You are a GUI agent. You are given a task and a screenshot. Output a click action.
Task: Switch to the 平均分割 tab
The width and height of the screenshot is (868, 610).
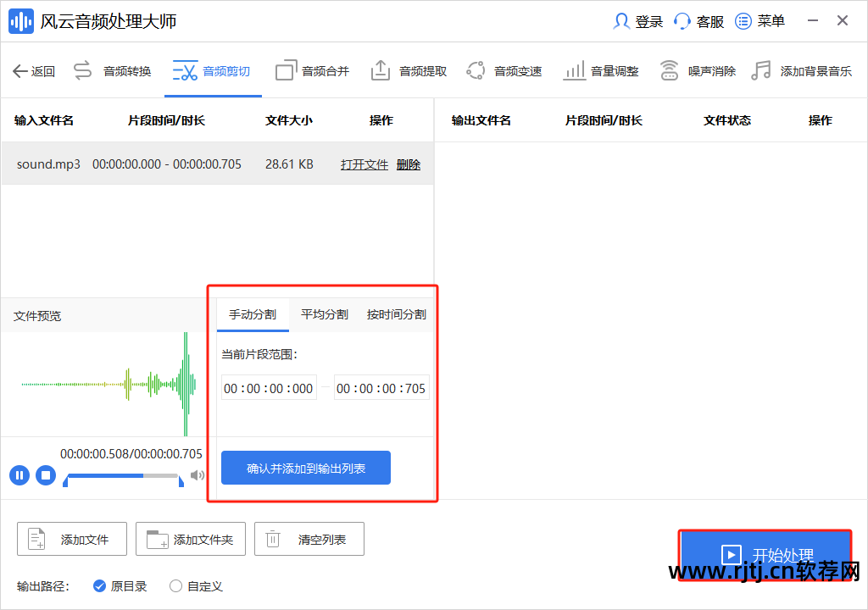[x=325, y=313]
